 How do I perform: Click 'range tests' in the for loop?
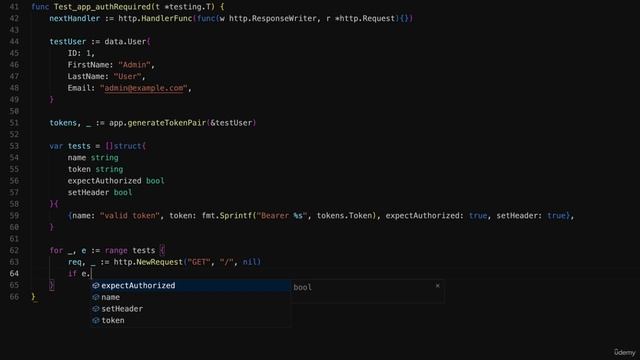pos(130,250)
